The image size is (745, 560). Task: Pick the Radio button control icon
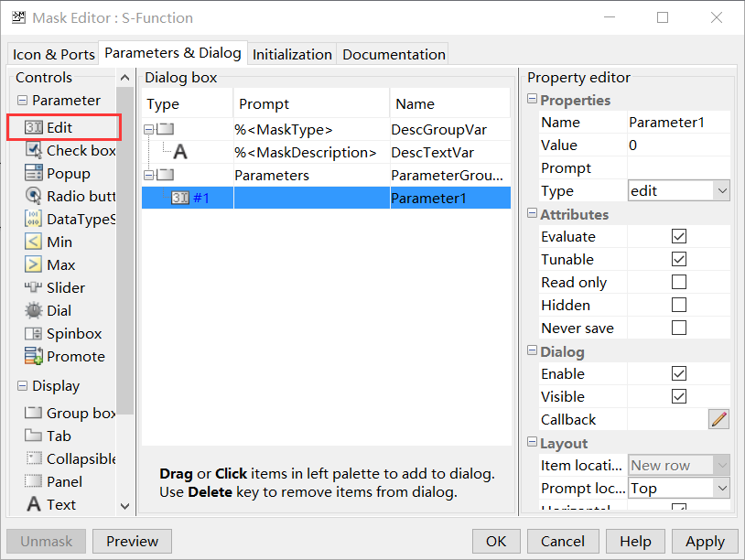coord(34,196)
